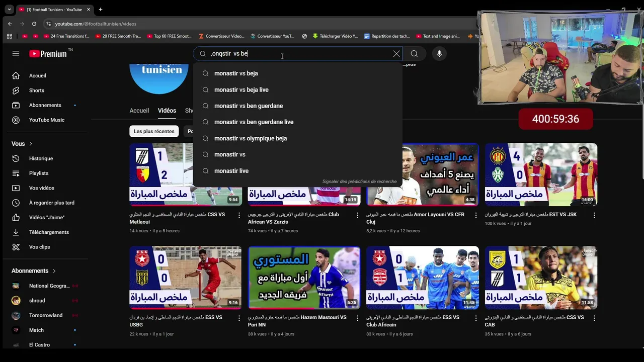Click the search magnifier button
The width and height of the screenshot is (644, 362).
click(x=414, y=54)
